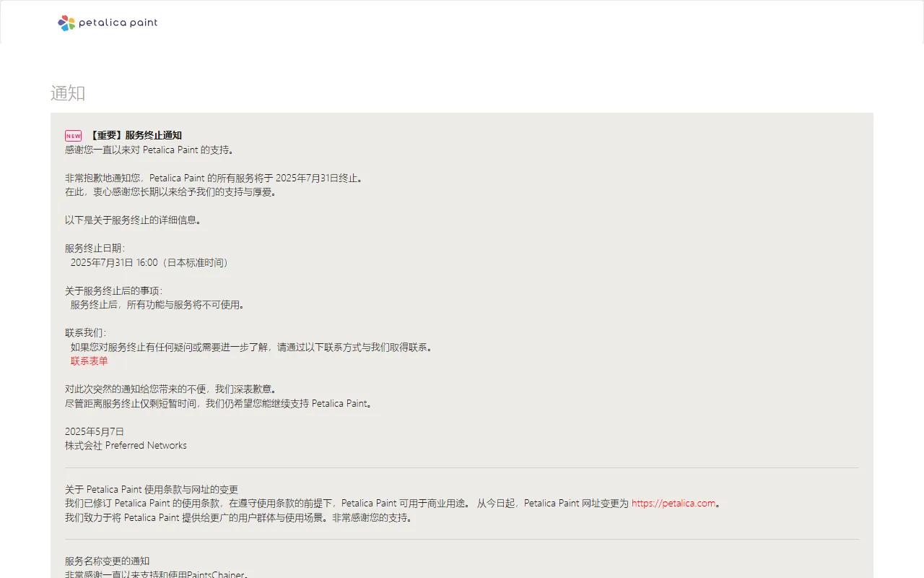Open the 联系表单 contact form link
Viewport: 924px width, 578px height.
(89, 361)
